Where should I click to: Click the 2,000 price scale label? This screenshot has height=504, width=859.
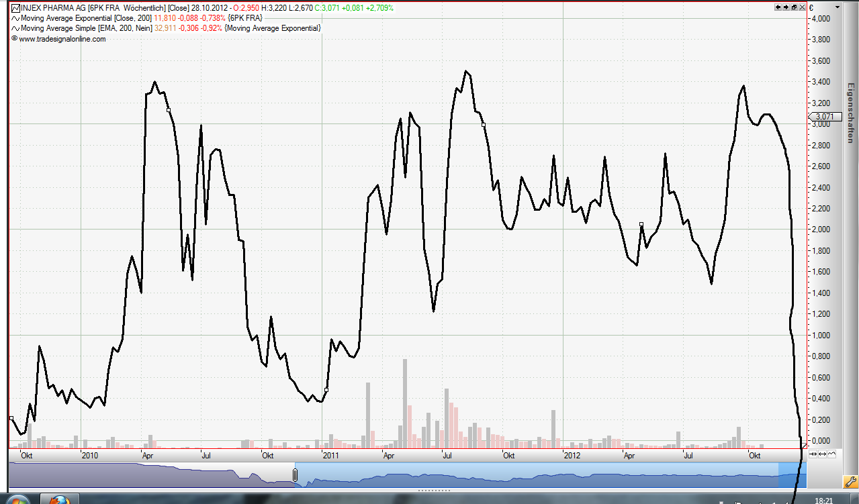pos(822,230)
